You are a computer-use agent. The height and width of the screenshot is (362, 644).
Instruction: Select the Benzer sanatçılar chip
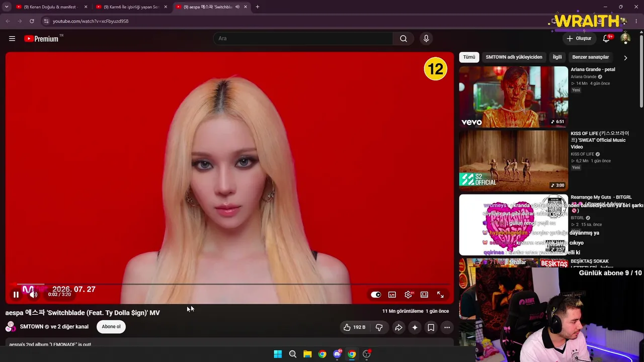coord(591,57)
